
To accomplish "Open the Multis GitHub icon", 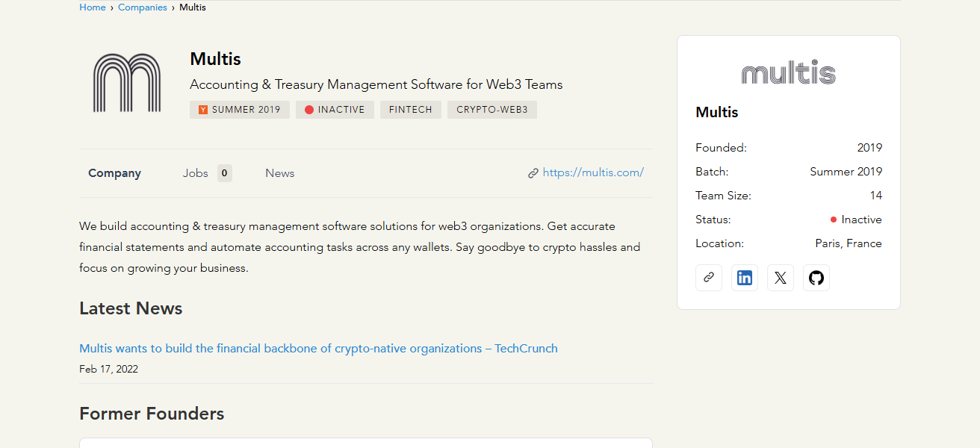I will [x=816, y=278].
